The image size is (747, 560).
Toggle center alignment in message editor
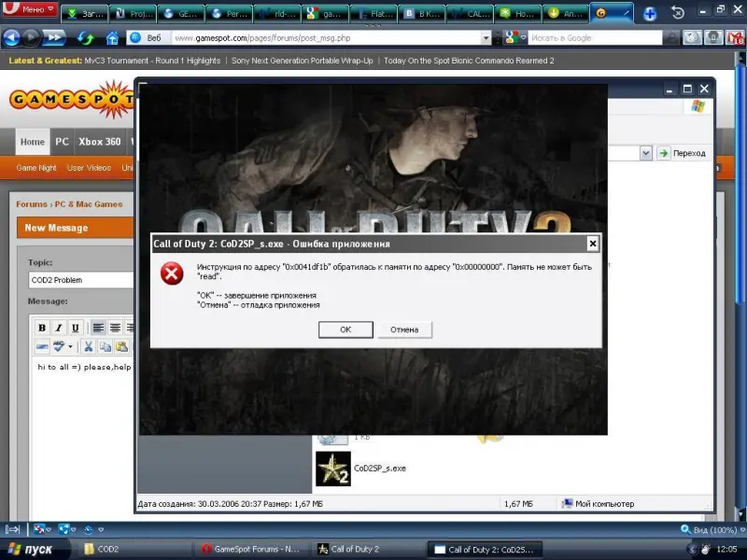[x=115, y=328]
